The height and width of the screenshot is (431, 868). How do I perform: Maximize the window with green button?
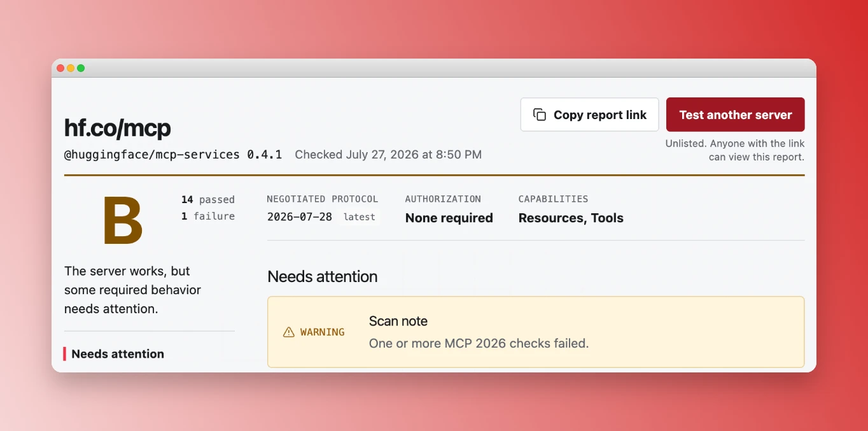coord(81,68)
